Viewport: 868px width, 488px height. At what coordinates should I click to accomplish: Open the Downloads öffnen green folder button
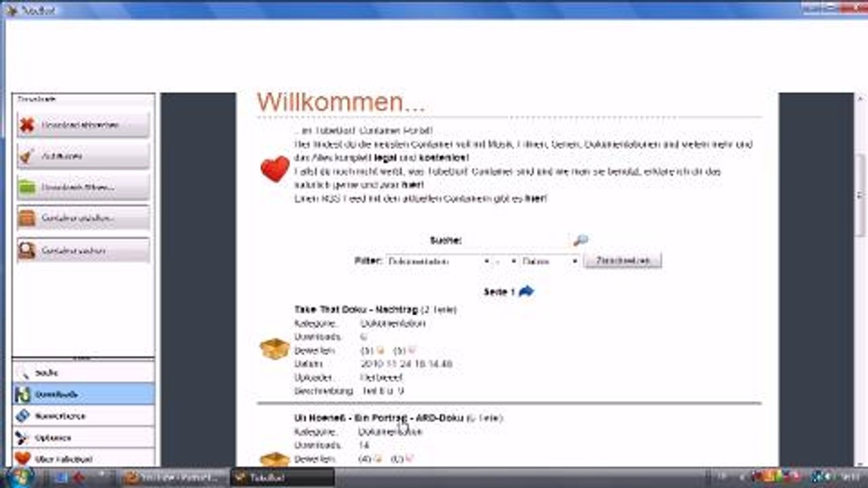83,187
